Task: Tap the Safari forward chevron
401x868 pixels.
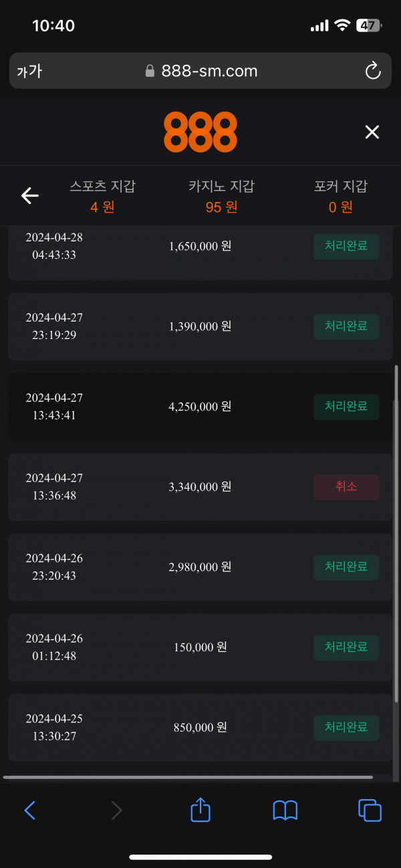Action: click(x=116, y=810)
